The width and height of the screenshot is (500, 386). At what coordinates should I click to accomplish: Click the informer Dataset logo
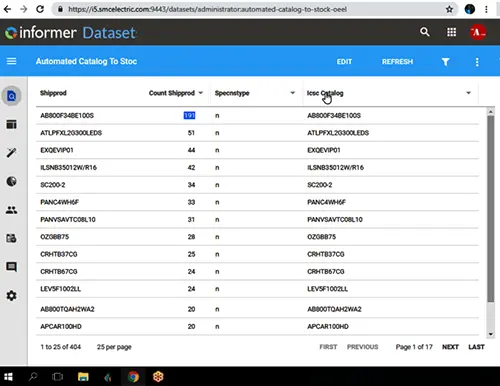point(71,33)
